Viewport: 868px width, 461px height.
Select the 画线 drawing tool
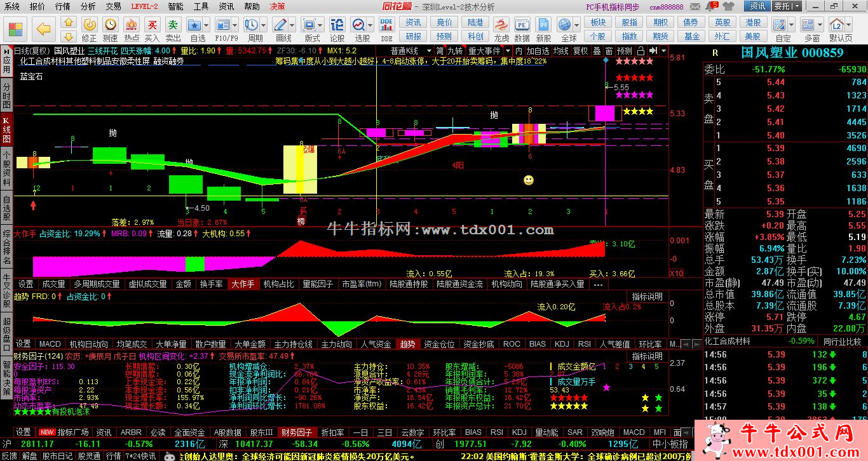point(280,25)
